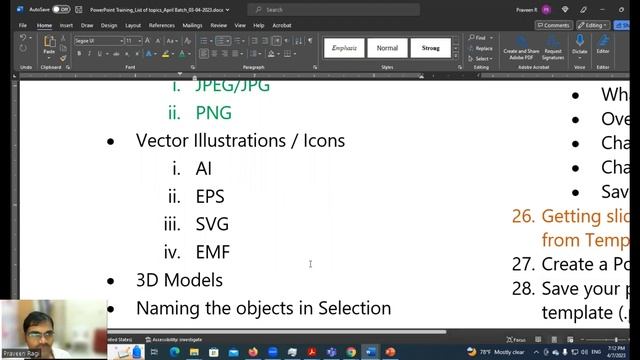The width and height of the screenshot is (640, 360).
Task: Apply the Emphasis style
Action: (344, 48)
